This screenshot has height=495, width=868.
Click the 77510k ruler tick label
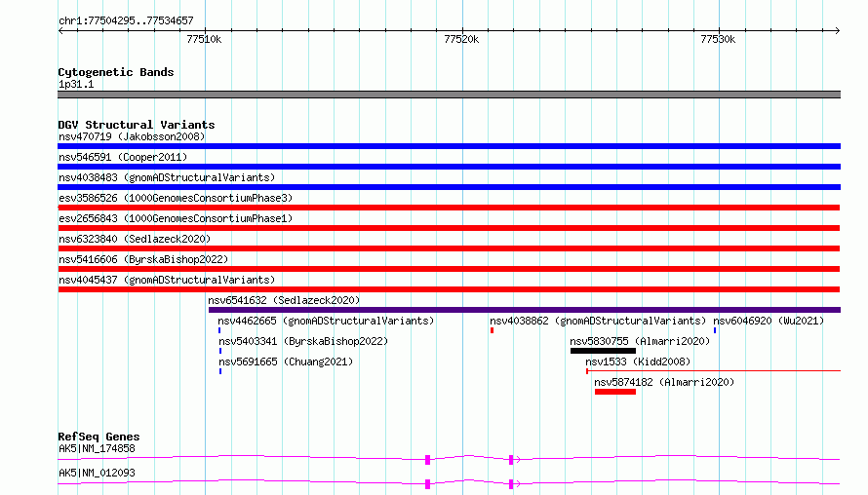(204, 39)
